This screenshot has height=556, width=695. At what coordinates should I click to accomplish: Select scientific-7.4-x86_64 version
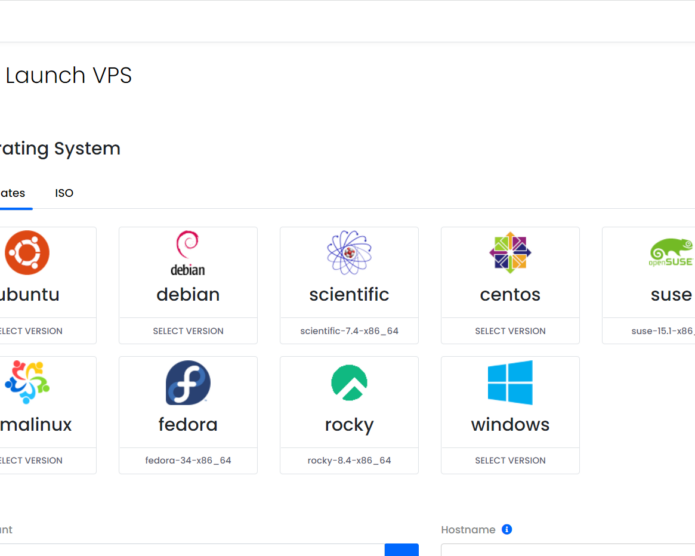[349, 331]
